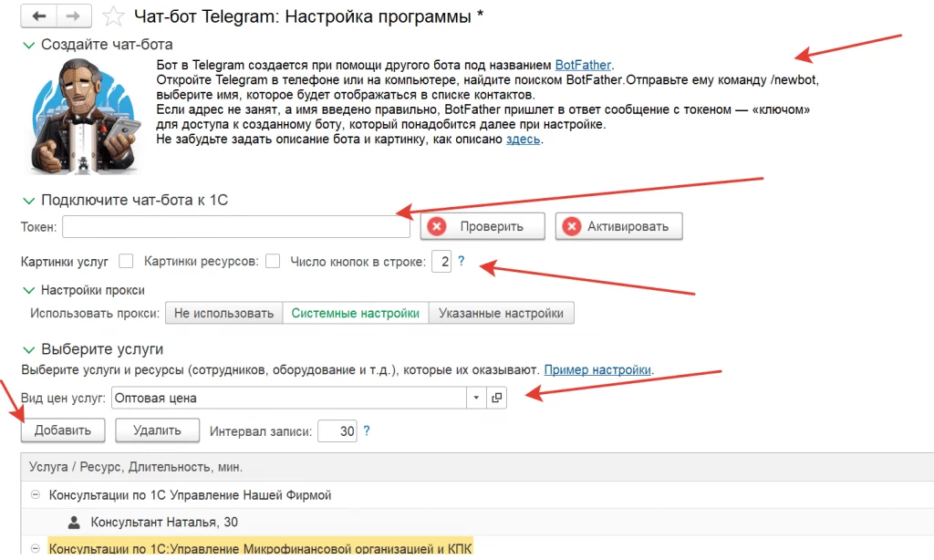Viewport: 934px width, 560px height.
Task: Switch to Системные настройки proxy tab
Action: 356,314
